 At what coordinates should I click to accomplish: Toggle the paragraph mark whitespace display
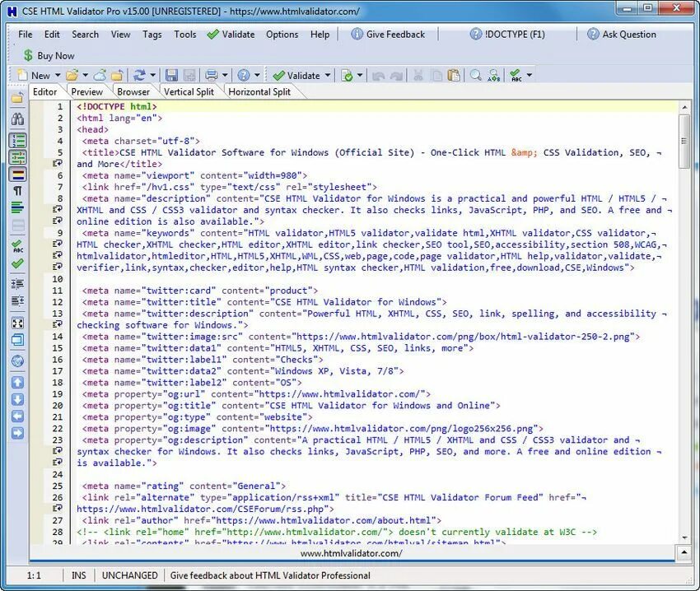(18, 191)
